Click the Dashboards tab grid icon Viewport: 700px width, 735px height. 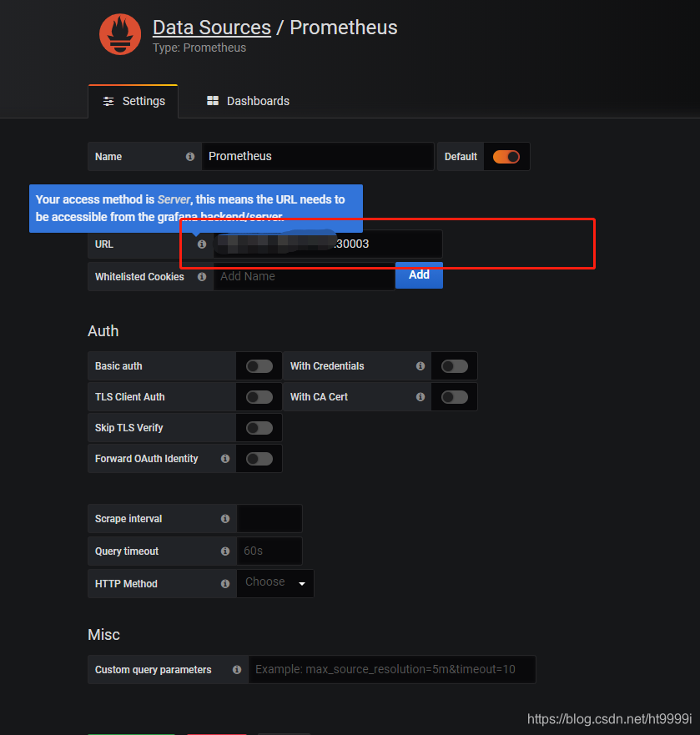click(213, 101)
